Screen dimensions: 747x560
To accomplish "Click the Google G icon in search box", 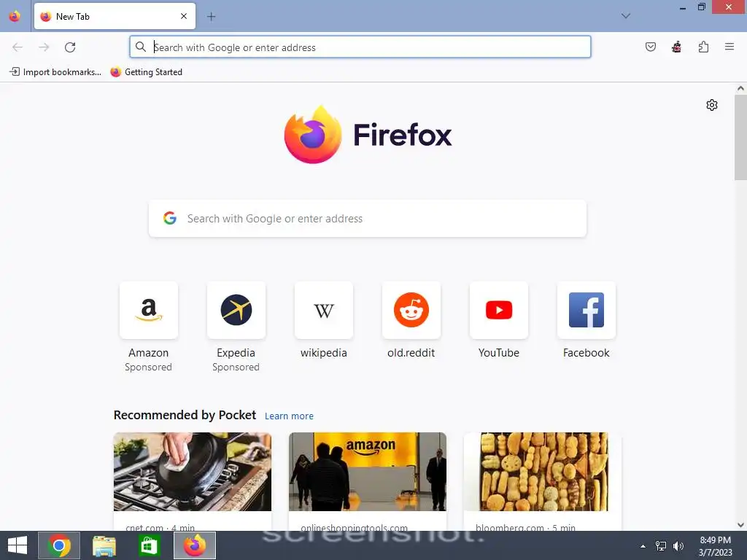I will pos(169,218).
